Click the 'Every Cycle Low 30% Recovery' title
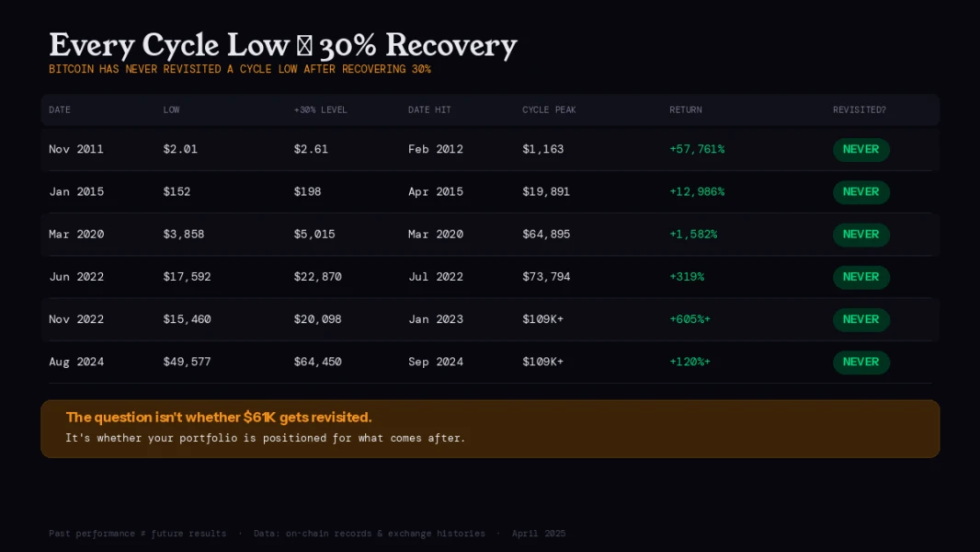980x552 pixels. point(282,45)
